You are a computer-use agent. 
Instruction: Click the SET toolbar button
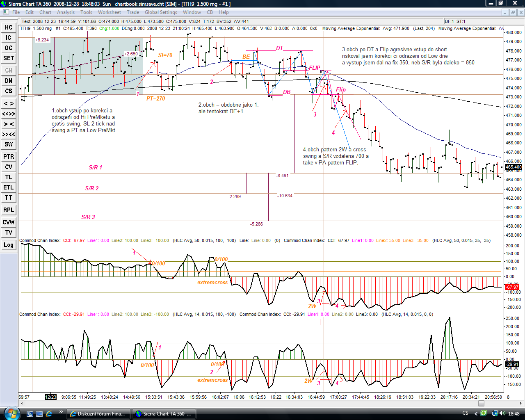[9, 58]
